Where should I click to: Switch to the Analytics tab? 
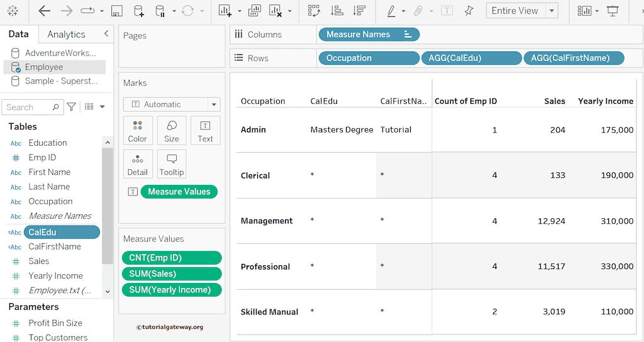click(66, 34)
